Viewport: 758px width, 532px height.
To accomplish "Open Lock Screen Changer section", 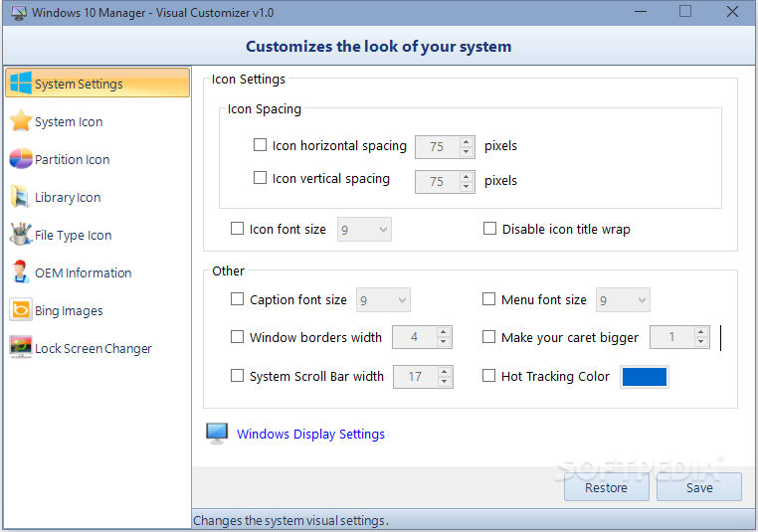I will point(94,348).
